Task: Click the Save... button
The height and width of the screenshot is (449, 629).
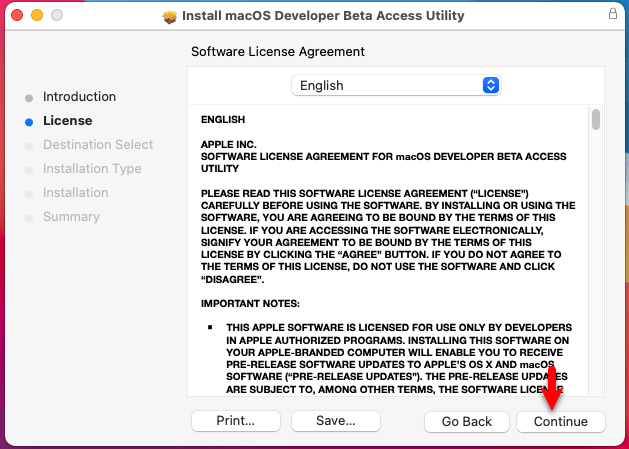Action: click(336, 421)
